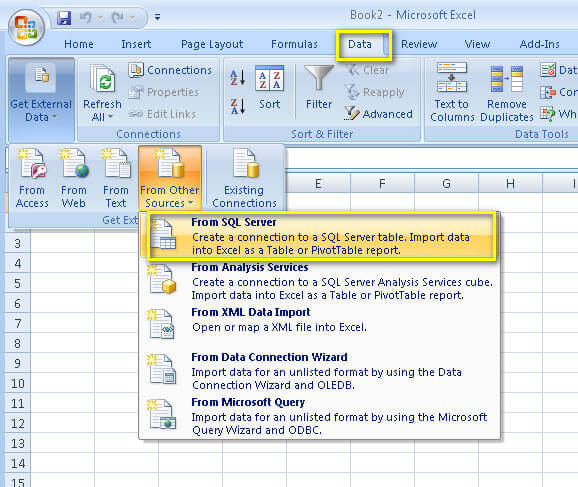This screenshot has width=578, height=487.
Task: Click the Data Validation icon
Action: pos(548,70)
